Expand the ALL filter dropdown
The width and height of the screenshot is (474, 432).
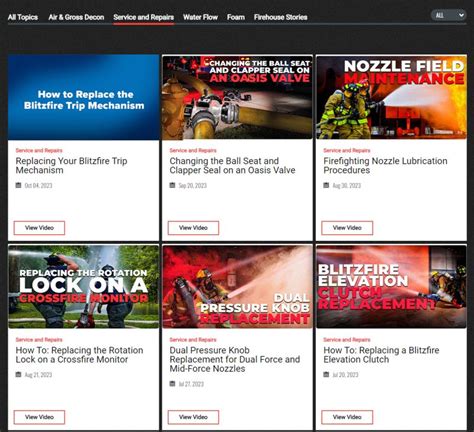tap(449, 15)
